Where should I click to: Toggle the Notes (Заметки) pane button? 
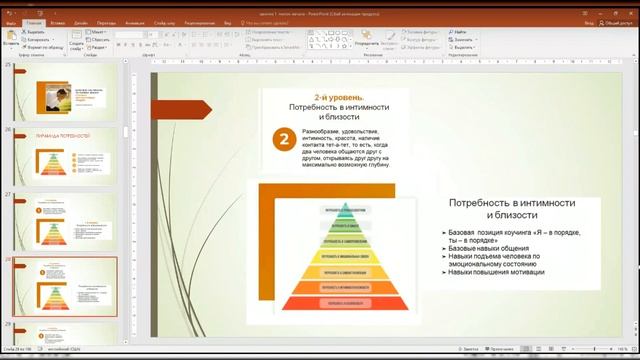click(468, 349)
